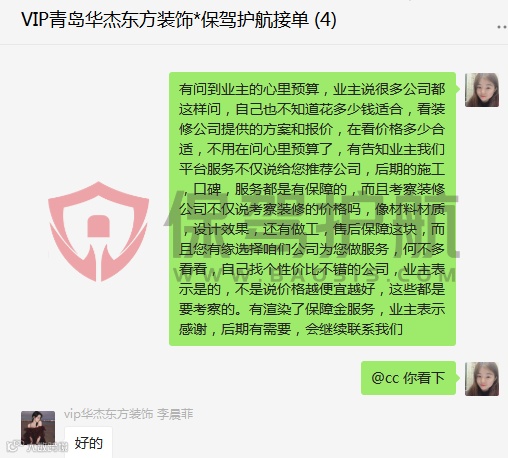Select the "好的" reply bubble

tap(88, 442)
